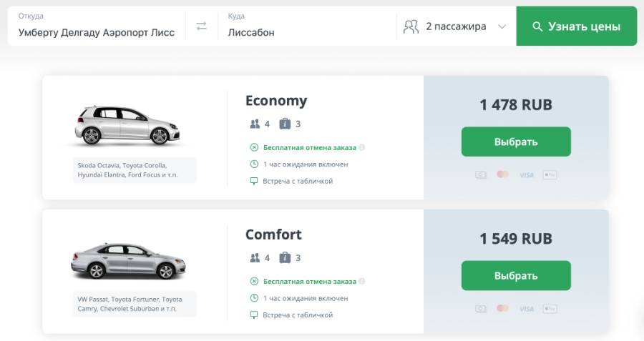Image resolution: width=644 pixels, height=341 pixels.
Task: Click the Comfort waiting time clock icon
Action: (254, 298)
